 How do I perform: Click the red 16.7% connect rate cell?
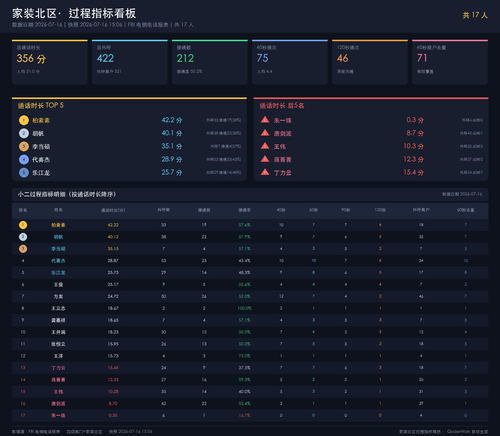(x=244, y=416)
